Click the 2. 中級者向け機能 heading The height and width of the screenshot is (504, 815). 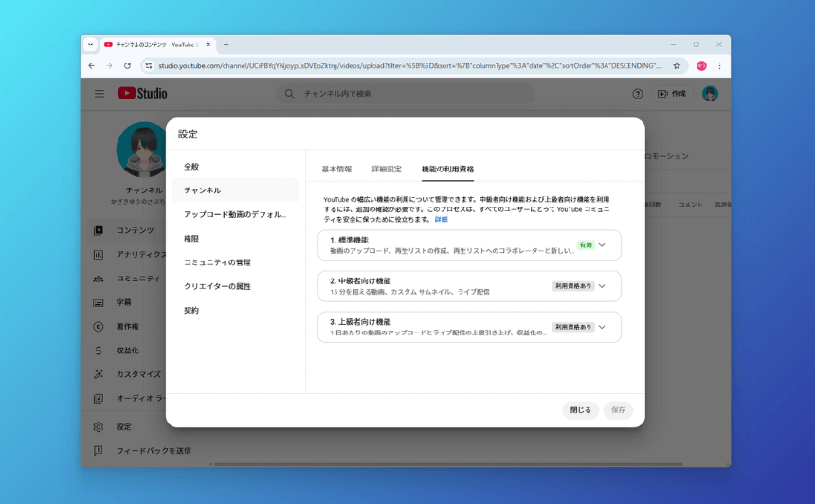[x=360, y=281]
